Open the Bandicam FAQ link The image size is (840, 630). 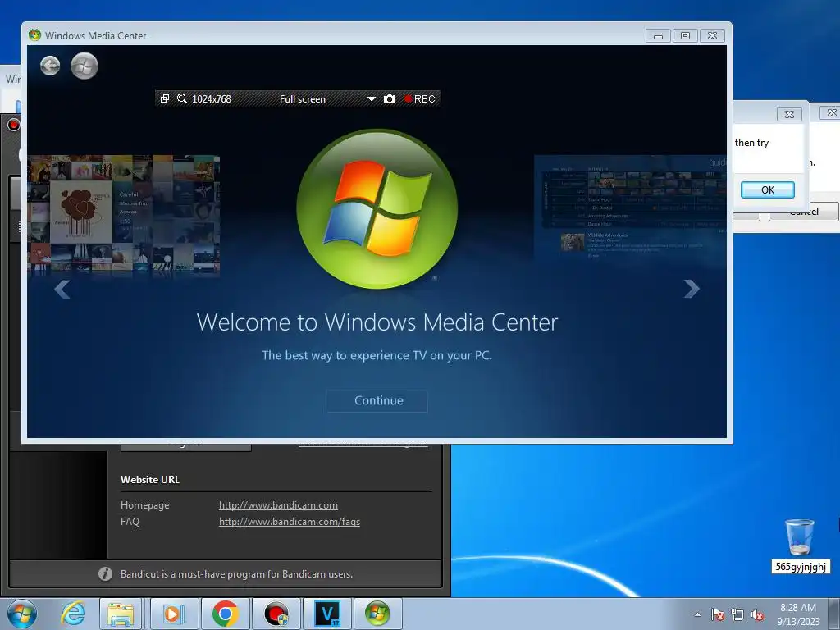tap(290, 522)
